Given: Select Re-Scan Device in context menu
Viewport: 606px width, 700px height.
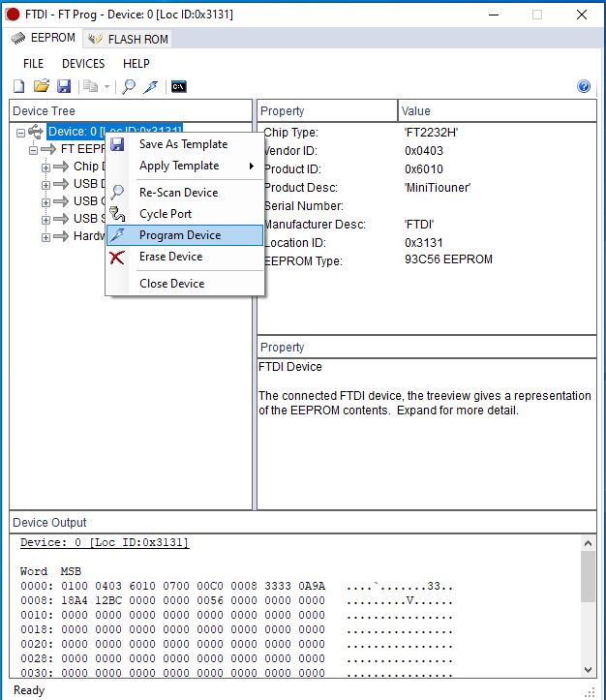Looking at the screenshot, I should click(x=185, y=193).
